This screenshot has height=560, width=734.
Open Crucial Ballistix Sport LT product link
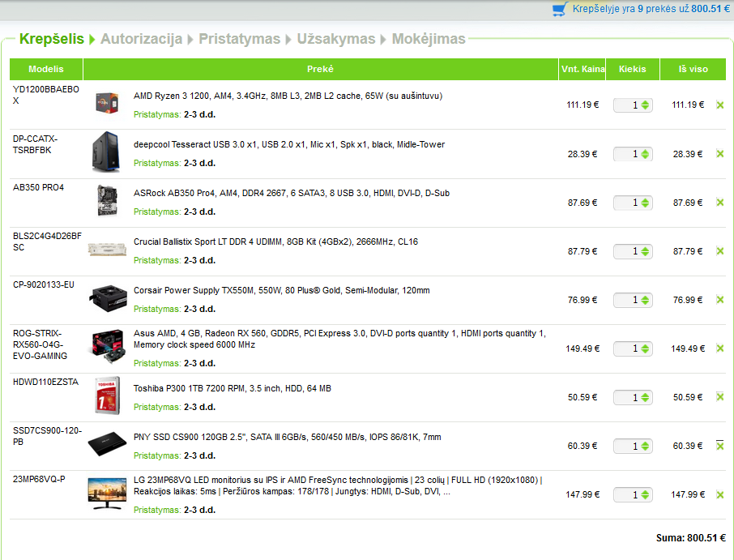tap(275, 242)
